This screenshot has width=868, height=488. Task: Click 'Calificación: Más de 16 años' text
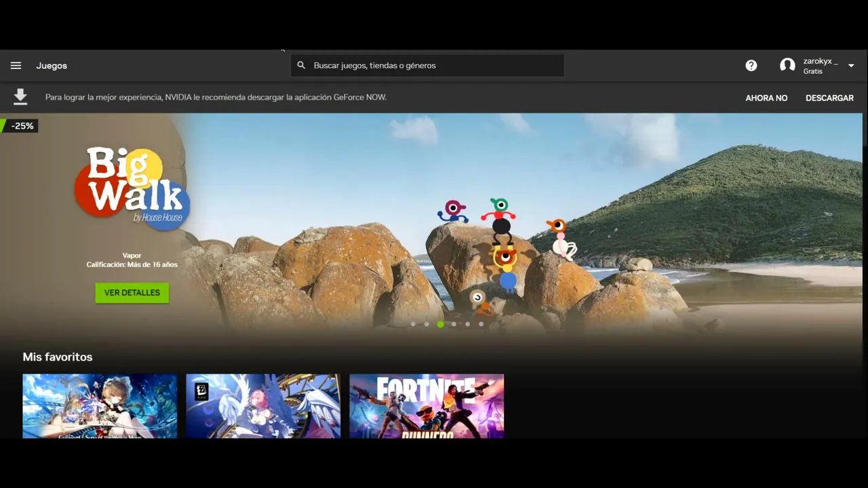click(132, 264)
